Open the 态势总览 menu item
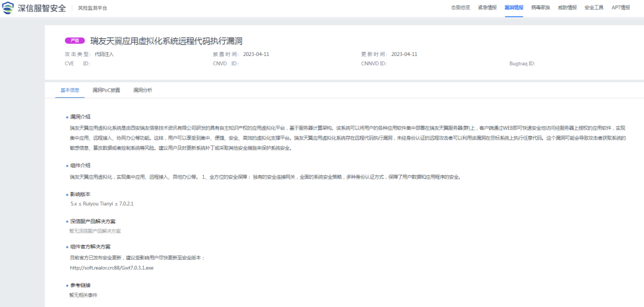 click(460, 7)
